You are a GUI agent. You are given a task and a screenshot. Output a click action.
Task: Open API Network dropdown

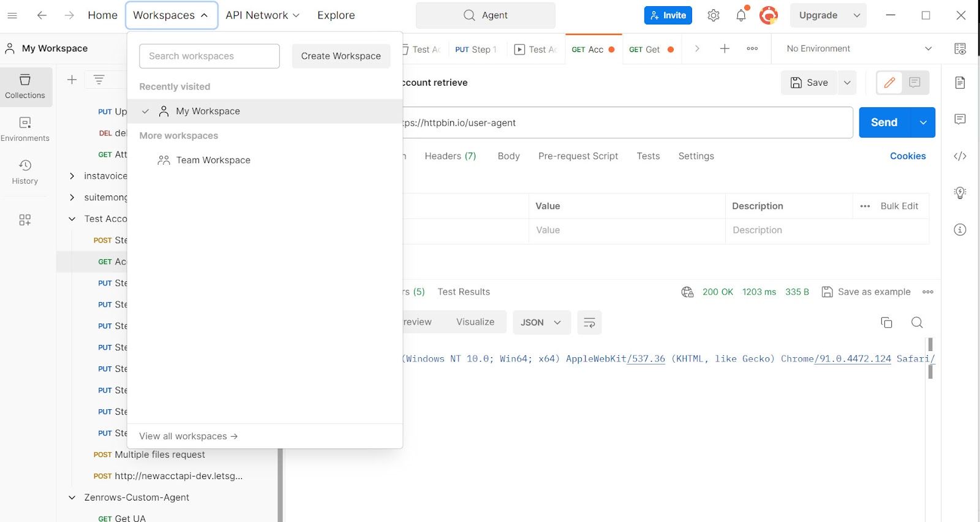pos(262,15)
